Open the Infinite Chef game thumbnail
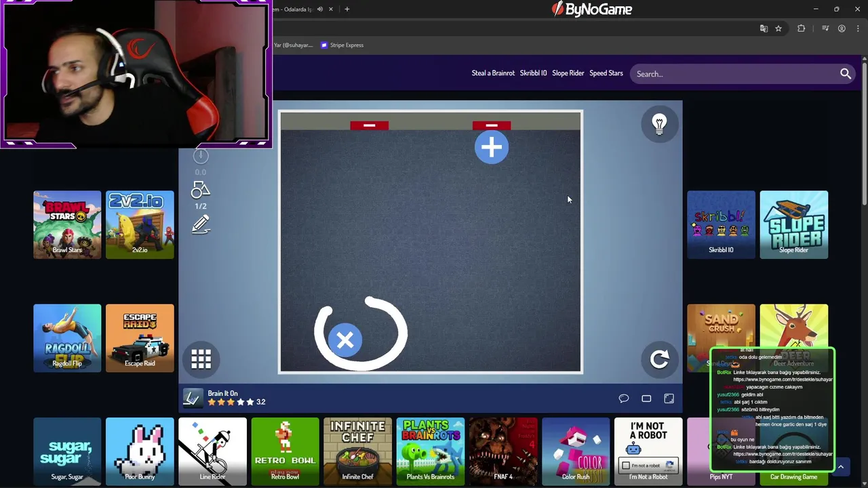Screen dimensions: 868x488 click(x=357, y=451)
